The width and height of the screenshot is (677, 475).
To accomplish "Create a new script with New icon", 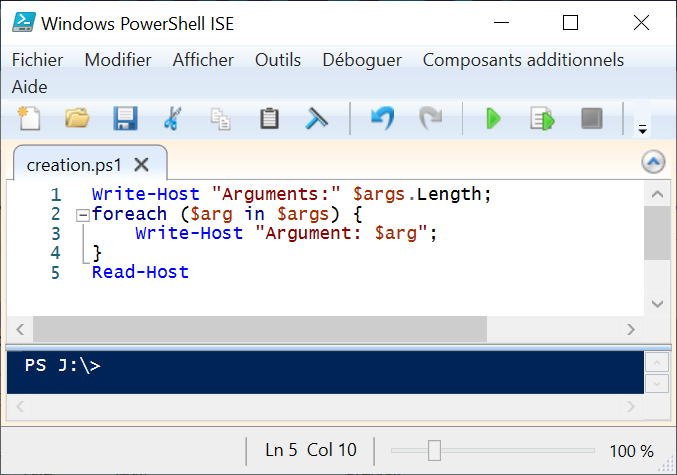I will click(x=29, y=118).
